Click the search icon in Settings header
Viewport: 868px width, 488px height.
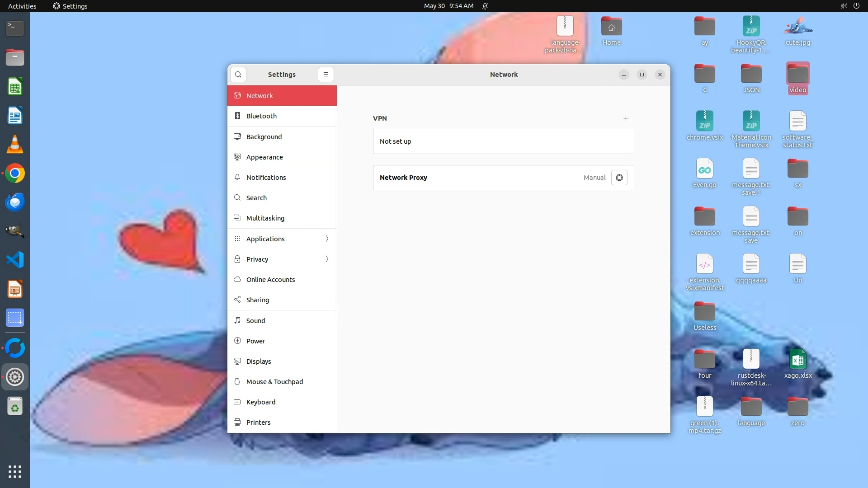coord(238,75)
